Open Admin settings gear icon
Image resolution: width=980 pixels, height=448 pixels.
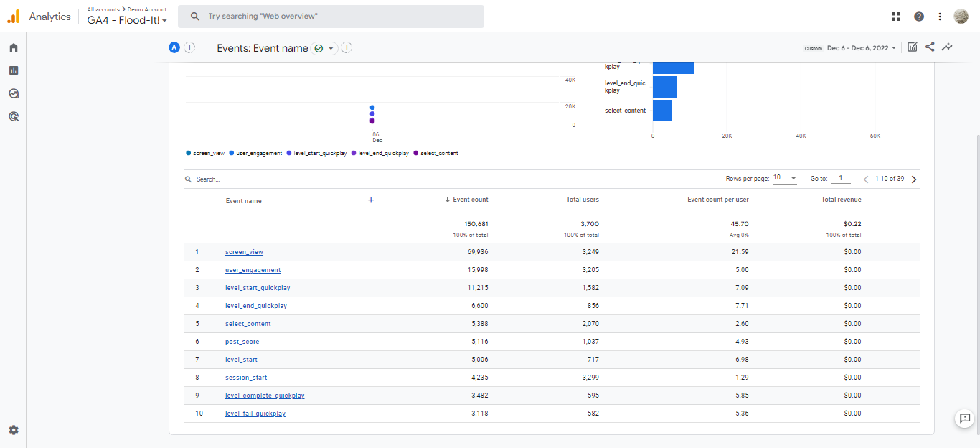click(x=13, y=430)
